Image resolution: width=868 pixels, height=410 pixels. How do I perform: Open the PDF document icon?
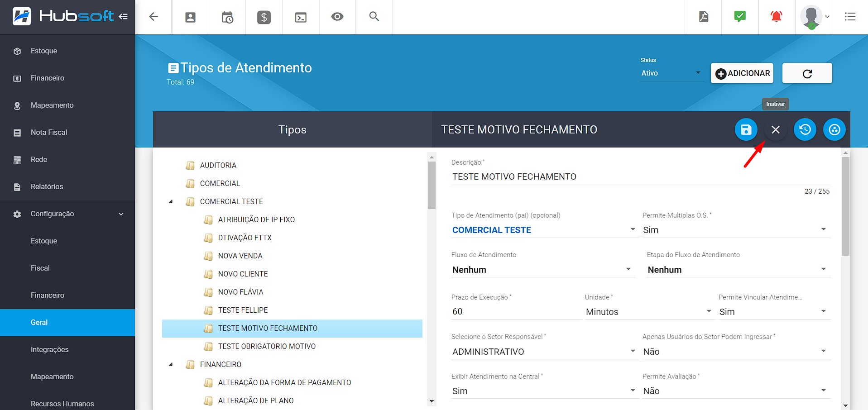(x=703, y=17)
